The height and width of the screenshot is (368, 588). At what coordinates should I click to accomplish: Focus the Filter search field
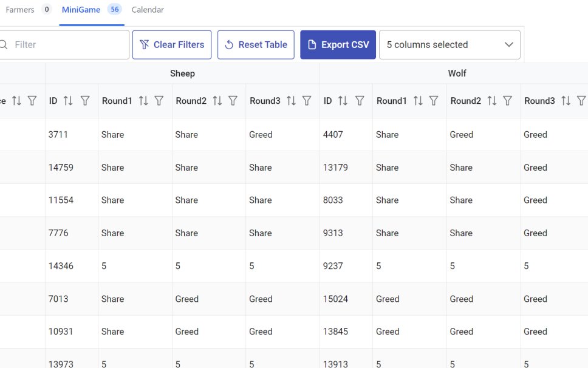[64, 44]
